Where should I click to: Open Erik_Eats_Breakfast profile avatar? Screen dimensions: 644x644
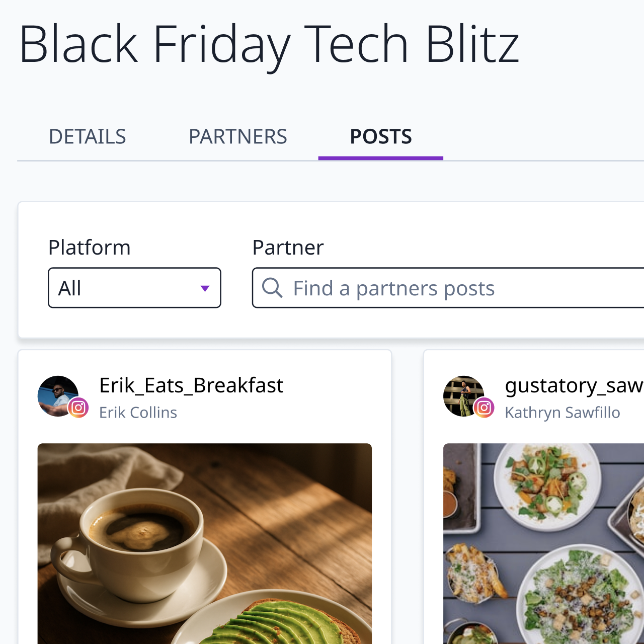pos(57,395)
